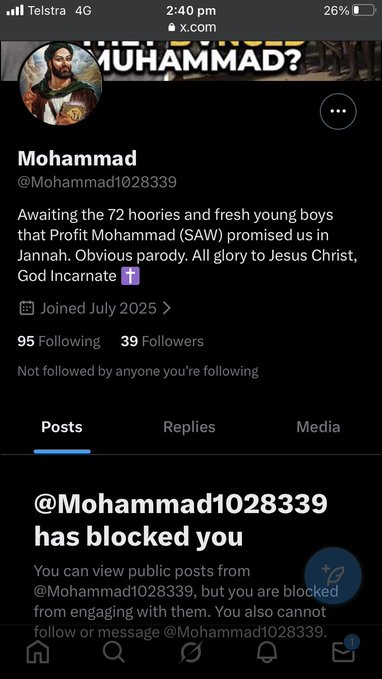
Task: Select the Posts tab
Action: tap(62, 427)
